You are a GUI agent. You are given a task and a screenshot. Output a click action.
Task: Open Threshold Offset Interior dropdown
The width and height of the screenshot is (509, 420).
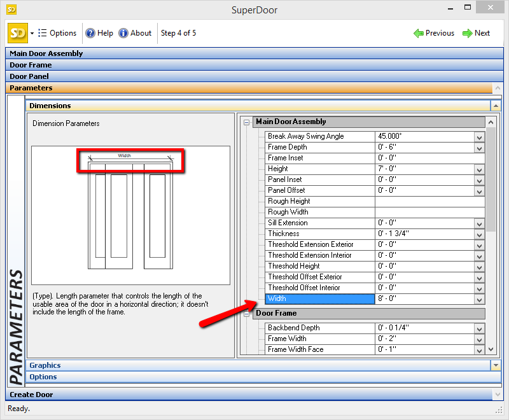pos(480,288)
